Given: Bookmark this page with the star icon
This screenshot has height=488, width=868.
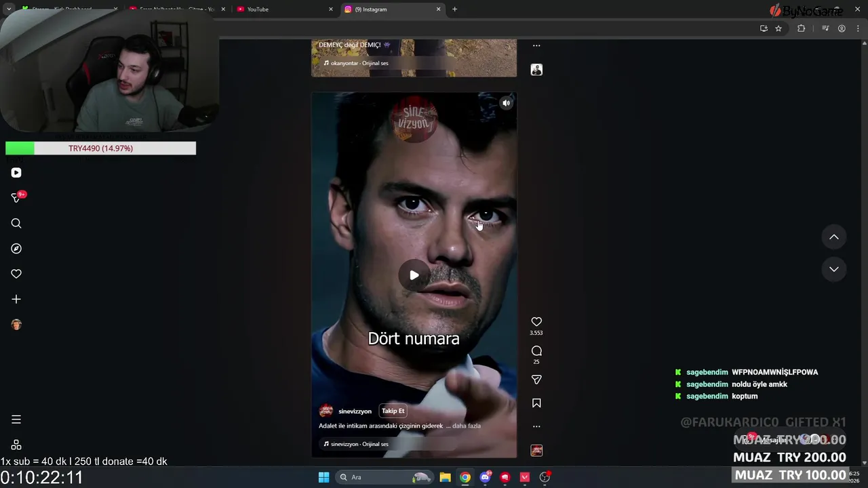Looking at the screenshot, I should pyautogui.click(x=778, y=28).
